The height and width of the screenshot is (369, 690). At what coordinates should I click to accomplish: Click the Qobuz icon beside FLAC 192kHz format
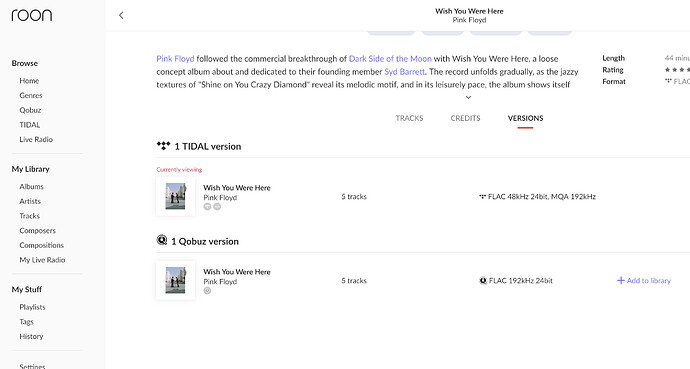tap(483, 281)
